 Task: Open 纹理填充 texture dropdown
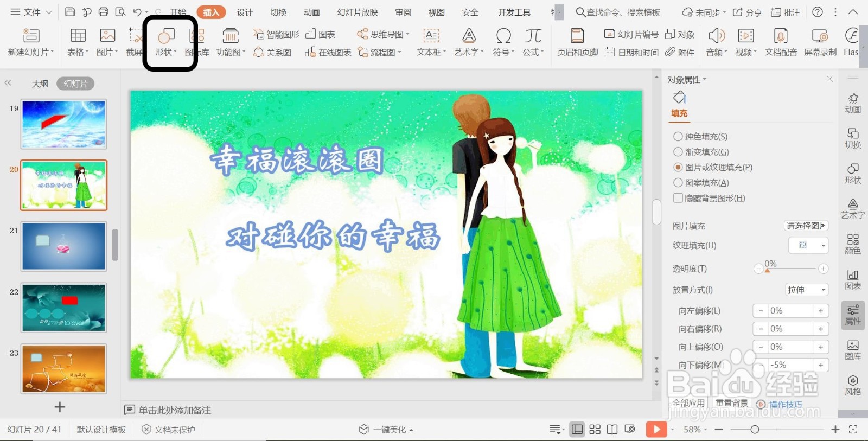pos(808,245)
